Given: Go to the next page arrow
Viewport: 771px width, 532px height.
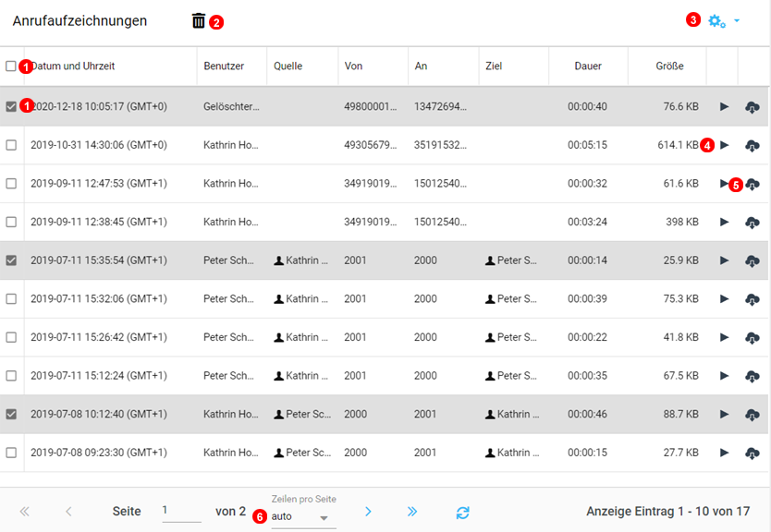Looking at the screenshot, I should point(368,512).
